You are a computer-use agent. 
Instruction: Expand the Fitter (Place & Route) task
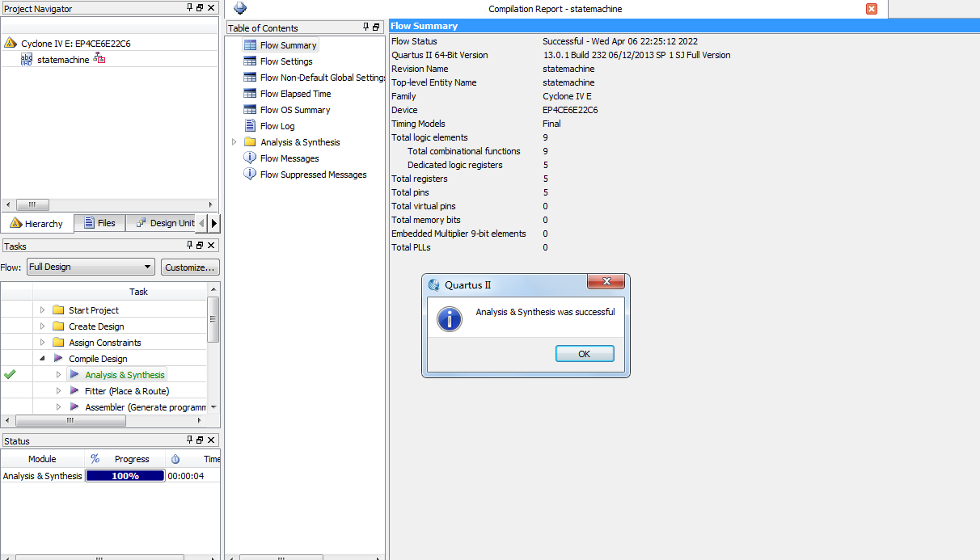click(58, 391)
